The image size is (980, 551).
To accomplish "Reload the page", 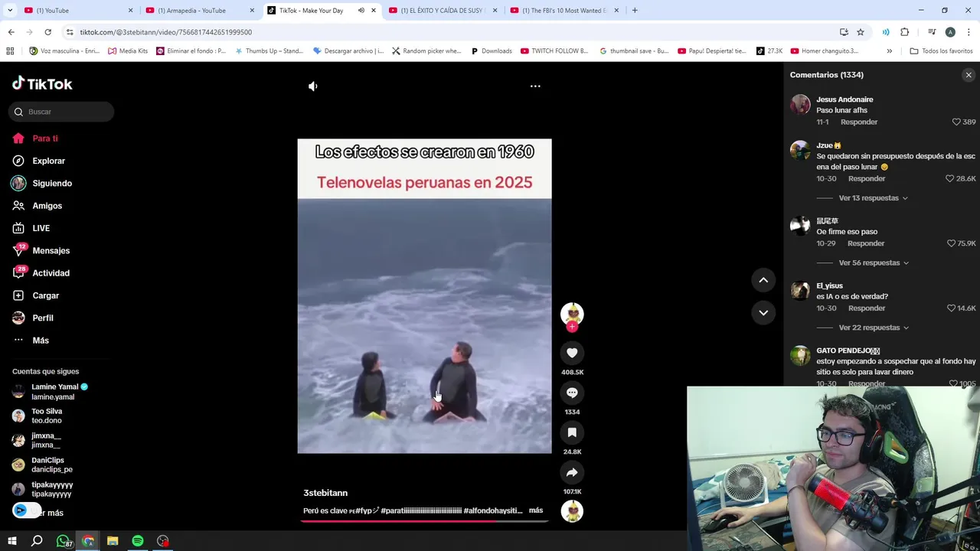I will tap(47, 32).
